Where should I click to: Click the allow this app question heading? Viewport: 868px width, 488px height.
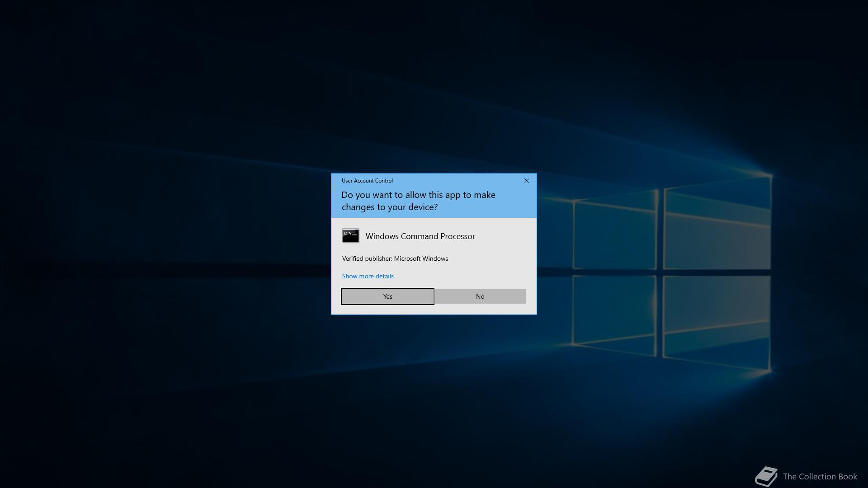click(x=418, y=201)
